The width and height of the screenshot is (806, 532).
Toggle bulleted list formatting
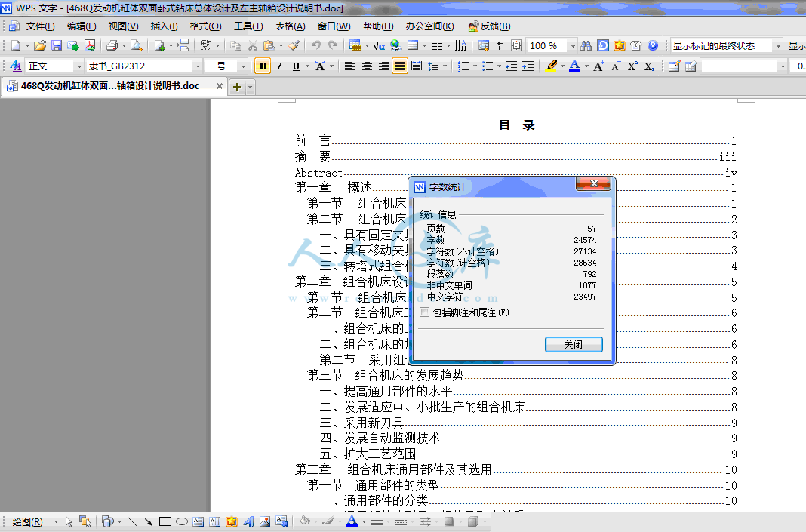click(488, 66)
